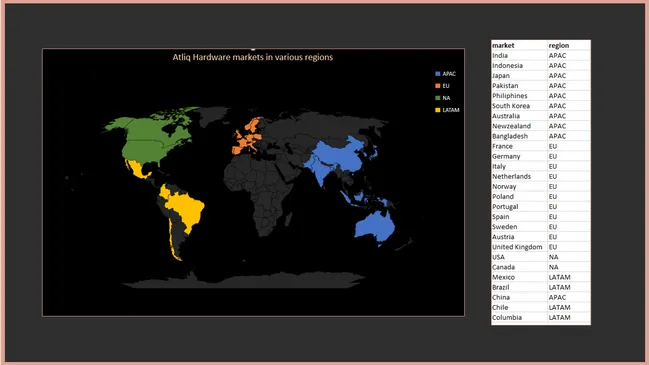
Task: Select the APAC blue legend swatch
Action: point(437,74)
